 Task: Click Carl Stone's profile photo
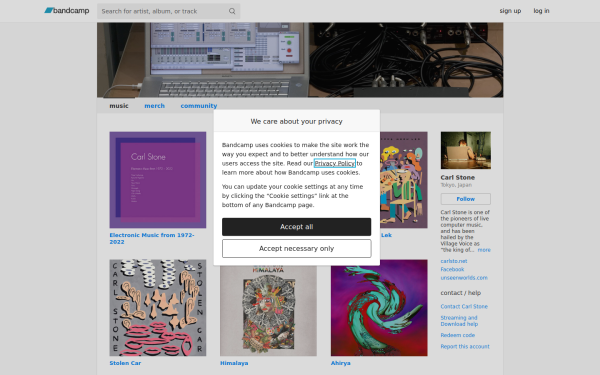point(466,150)
